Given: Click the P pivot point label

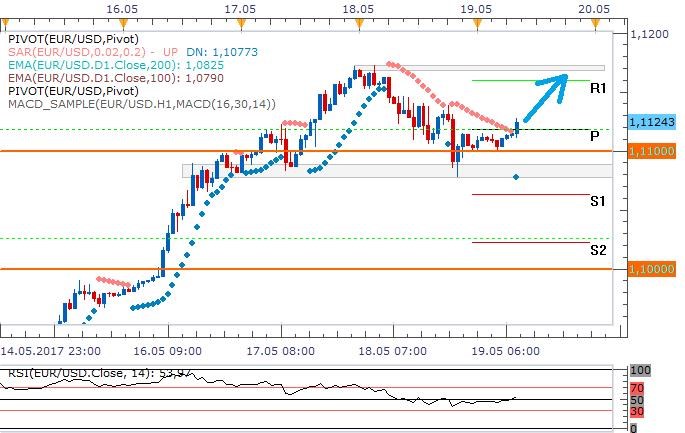Looking at the screenshot, I should click(x=595, y=136).
